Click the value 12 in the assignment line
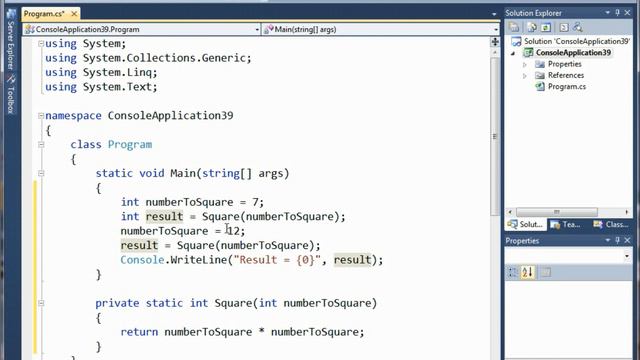 pos(233,231)
